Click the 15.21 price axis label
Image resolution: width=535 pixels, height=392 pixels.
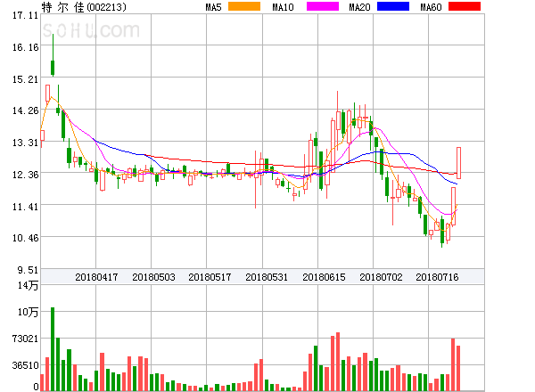pyautogui.click(x=25, y=79)
